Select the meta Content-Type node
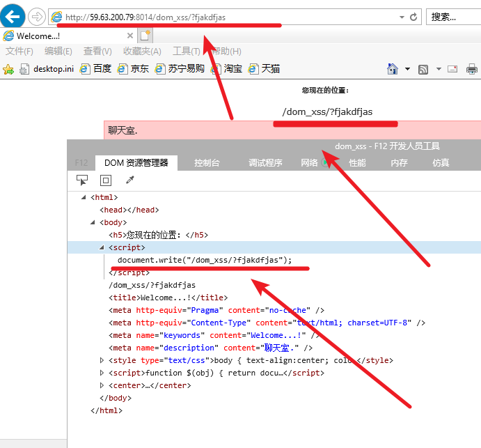This screenshot has height=448, width=481. pyautogui.click(x=267, y=323)
